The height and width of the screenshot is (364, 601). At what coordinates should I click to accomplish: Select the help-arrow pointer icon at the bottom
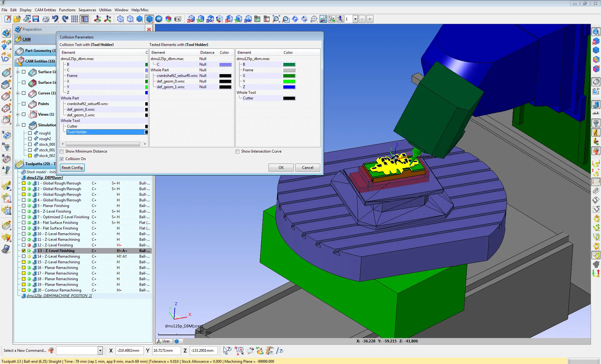click(227, 351)
